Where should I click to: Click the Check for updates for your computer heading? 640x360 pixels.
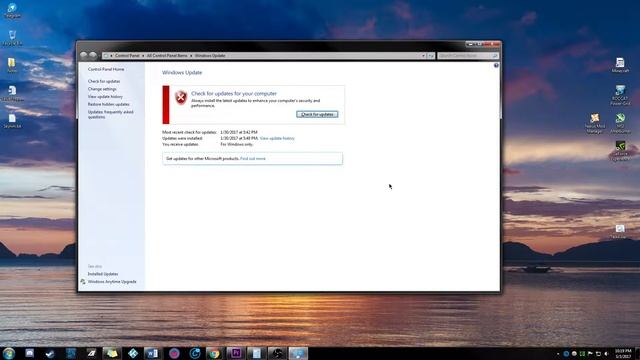(x=234, y=93)
